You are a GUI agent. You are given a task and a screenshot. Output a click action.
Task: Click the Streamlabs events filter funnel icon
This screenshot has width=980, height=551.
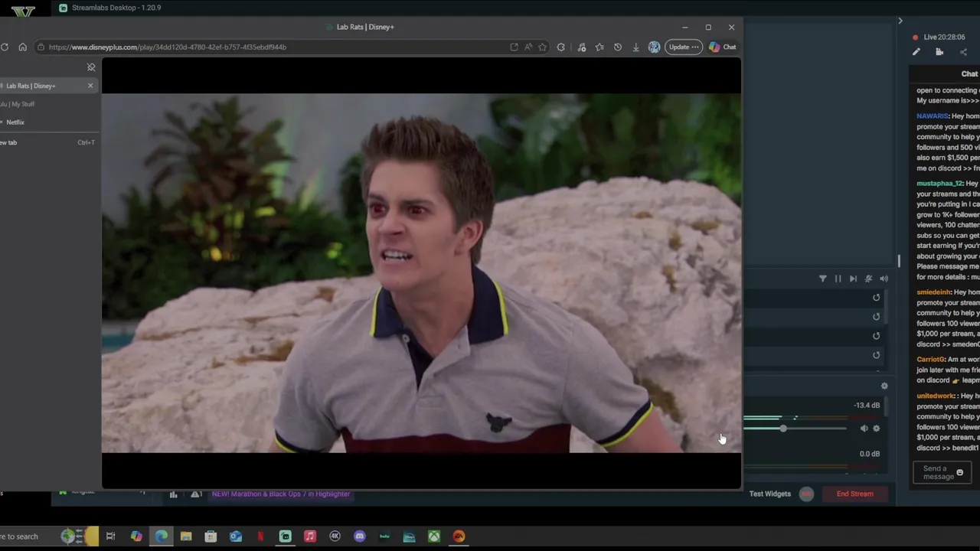coord(822,279)
